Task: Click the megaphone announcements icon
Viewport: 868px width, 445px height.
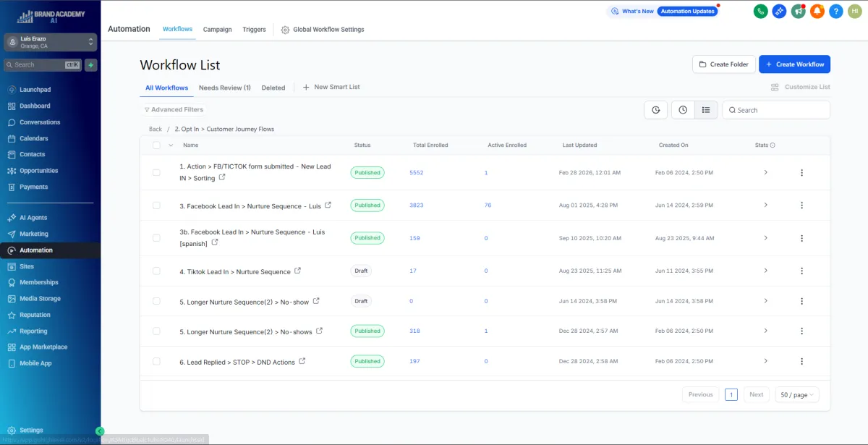Action: pos(798,11)
